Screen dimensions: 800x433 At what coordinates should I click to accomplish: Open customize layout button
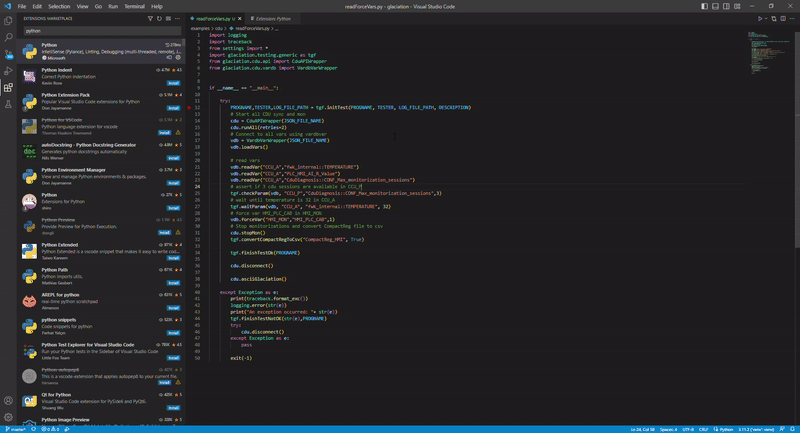coord(737,6)
